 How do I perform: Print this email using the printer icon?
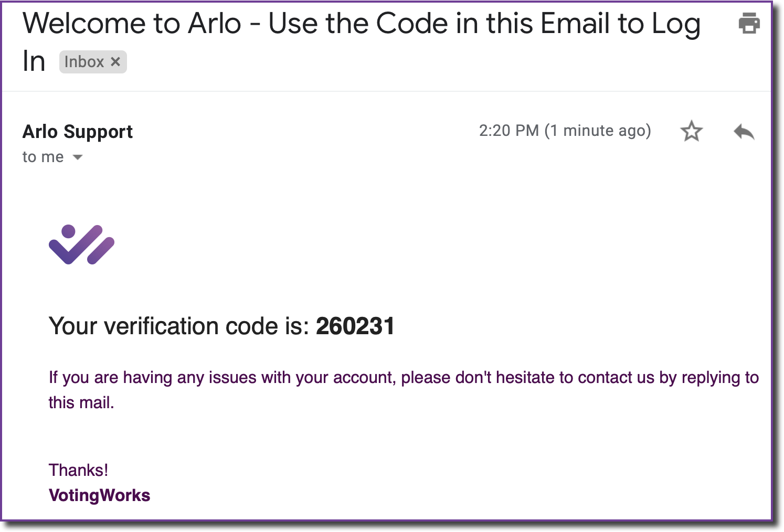tap(749, 24)
